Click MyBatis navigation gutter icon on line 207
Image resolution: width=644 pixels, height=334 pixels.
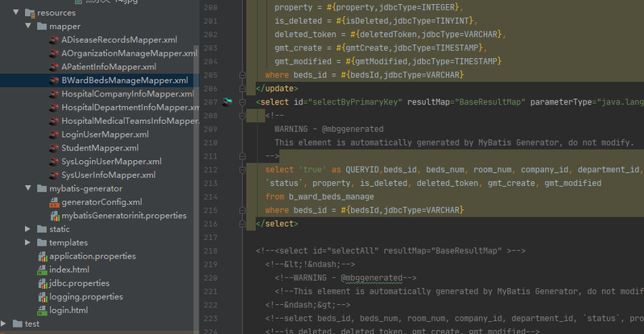(227, 102)
